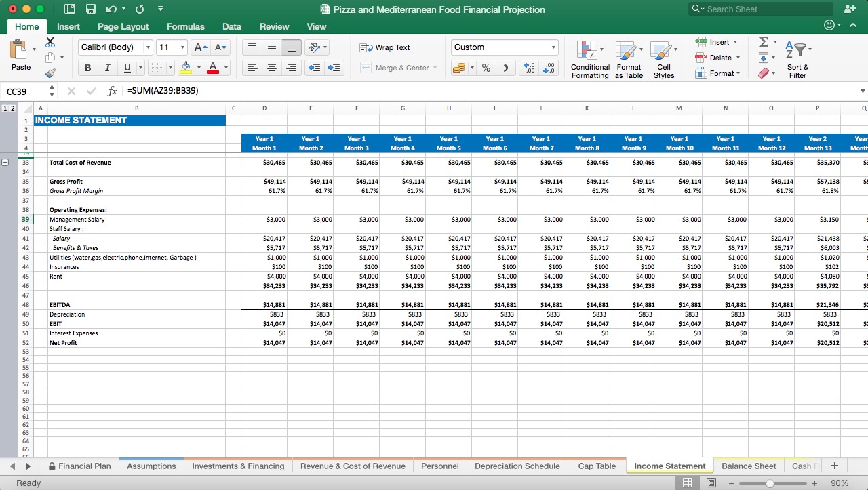Increase indent of cell contents
The height and width of the screenshot is (490, 868).
tap(334, 68)
